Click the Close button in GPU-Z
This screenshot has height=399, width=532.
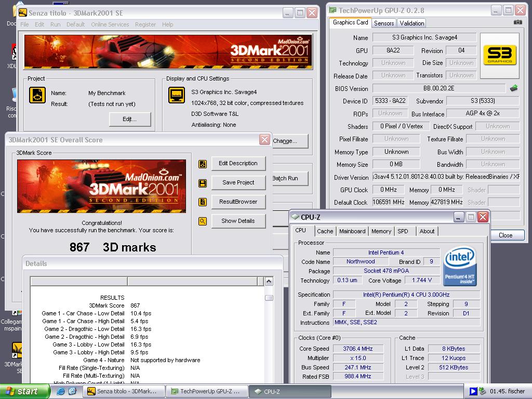(507, 235)
